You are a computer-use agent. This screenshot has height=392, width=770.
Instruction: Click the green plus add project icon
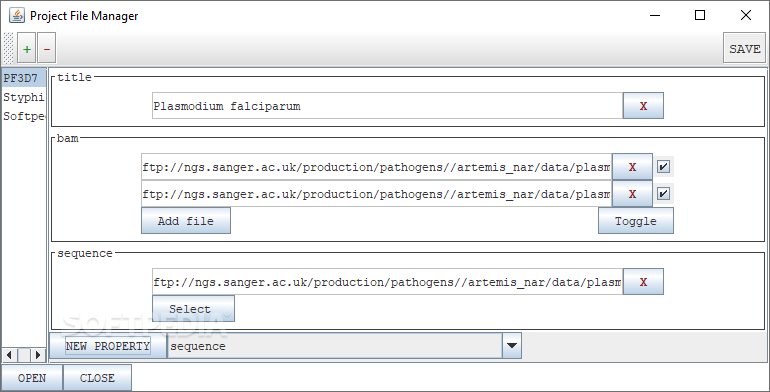[27, 48]
